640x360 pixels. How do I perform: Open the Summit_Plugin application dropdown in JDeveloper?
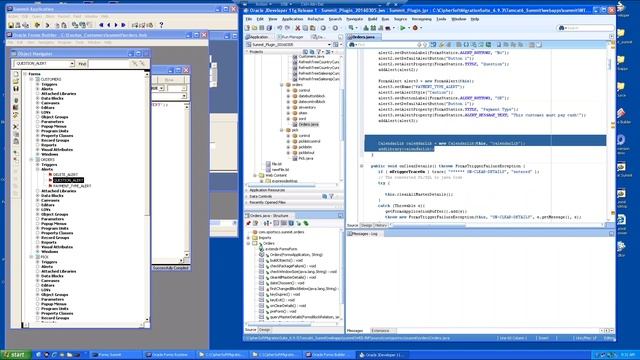329,44
